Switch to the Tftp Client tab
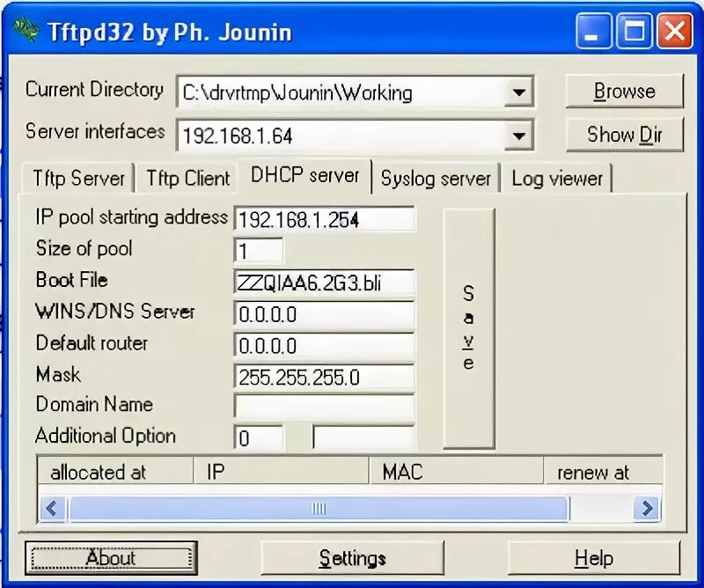 click(187, 179)
